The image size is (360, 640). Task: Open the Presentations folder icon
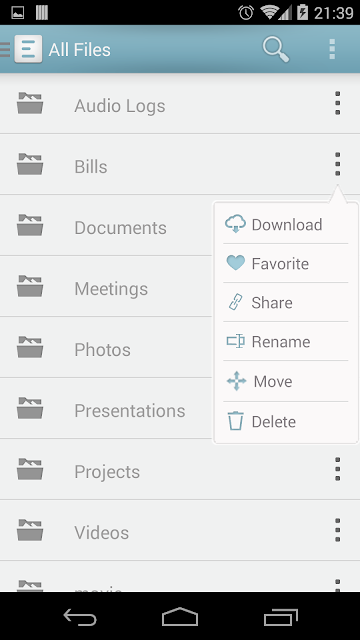[30, 408]
